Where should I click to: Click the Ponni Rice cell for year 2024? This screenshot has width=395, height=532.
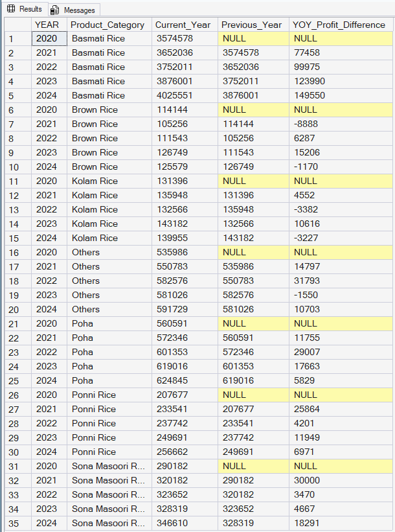tap(109, 452)
